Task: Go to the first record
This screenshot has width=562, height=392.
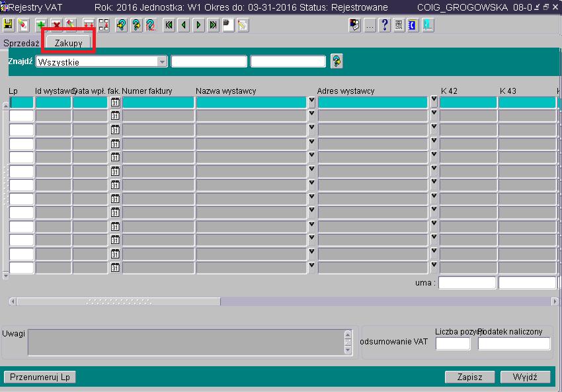Action: [x=169, y=24]
